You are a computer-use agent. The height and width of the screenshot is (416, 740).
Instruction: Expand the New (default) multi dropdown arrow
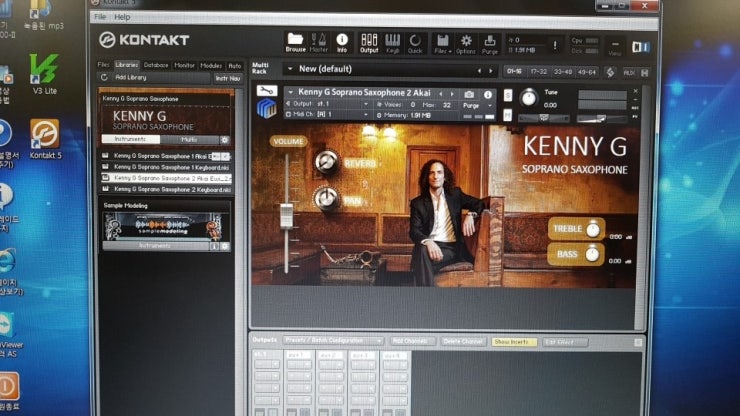click(290, 69)
